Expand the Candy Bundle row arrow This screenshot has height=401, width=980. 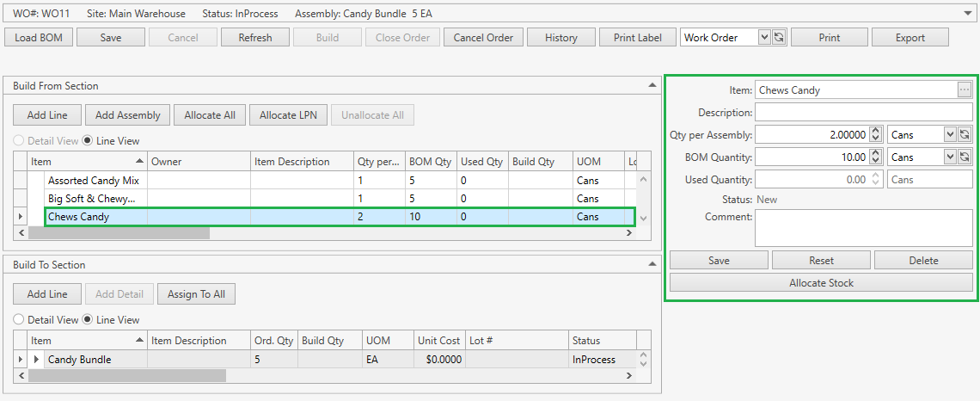pos(36,360)
